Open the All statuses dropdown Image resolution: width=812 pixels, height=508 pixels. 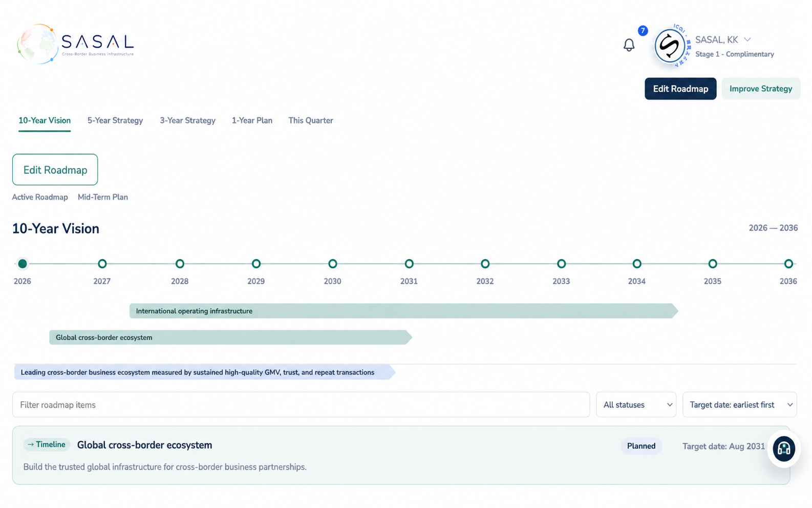[636, 405]
